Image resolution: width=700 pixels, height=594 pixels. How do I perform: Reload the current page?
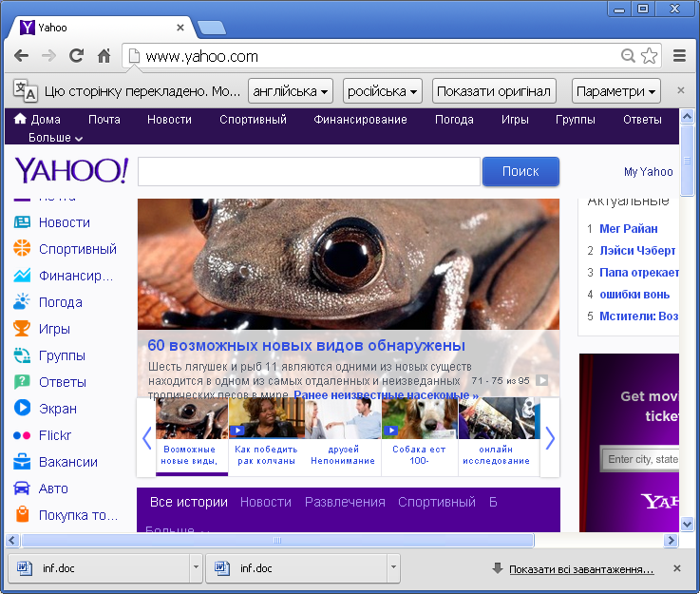76,56
